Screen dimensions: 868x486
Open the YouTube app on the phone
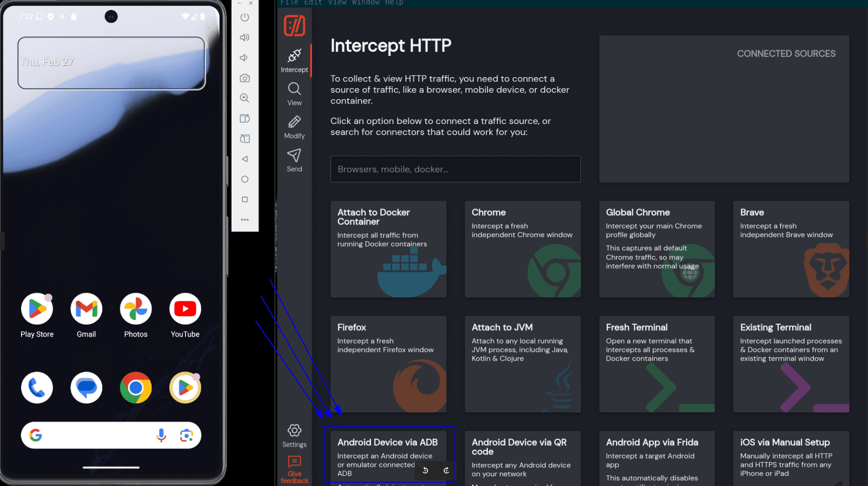click(185, 309)
